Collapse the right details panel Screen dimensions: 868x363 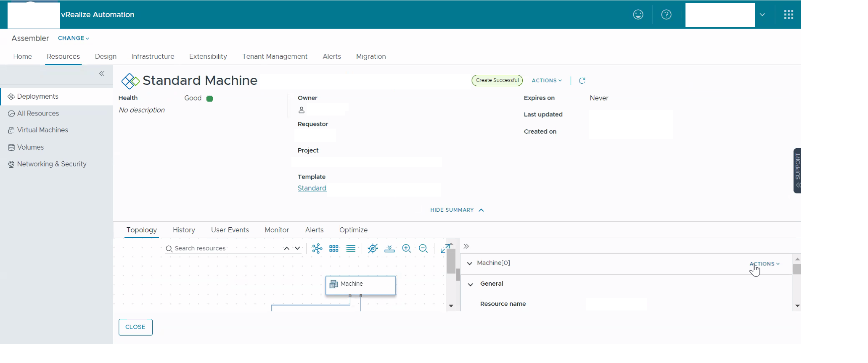(x=466, y=246)
